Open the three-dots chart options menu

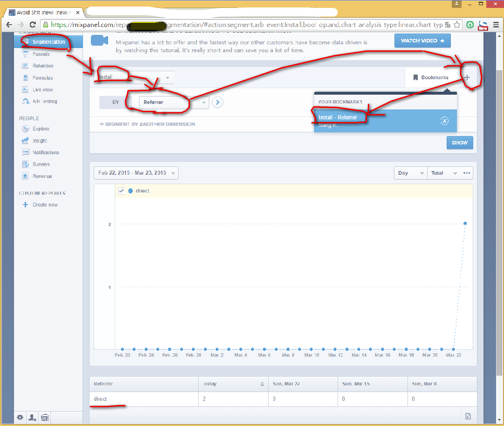click(x=467, y=173)
